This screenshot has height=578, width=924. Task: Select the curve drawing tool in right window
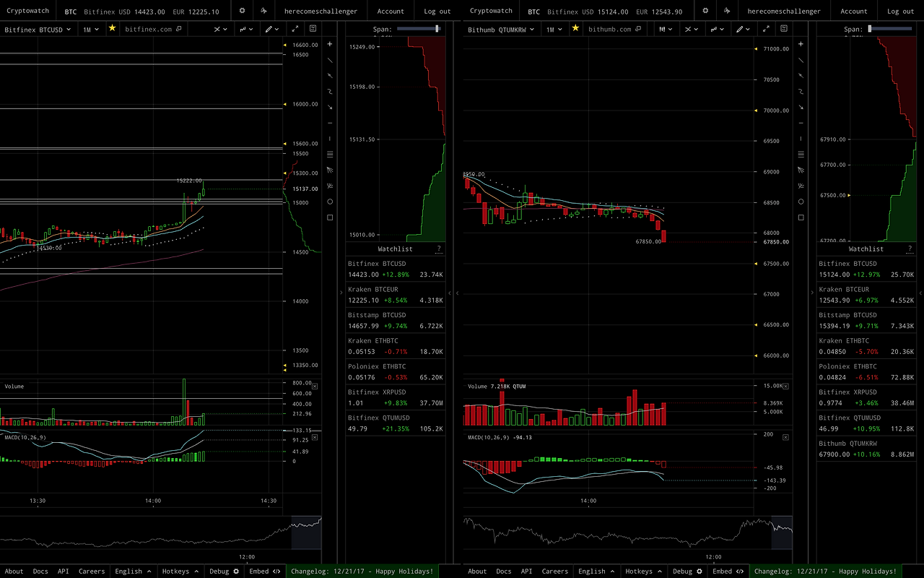point(801,92)
